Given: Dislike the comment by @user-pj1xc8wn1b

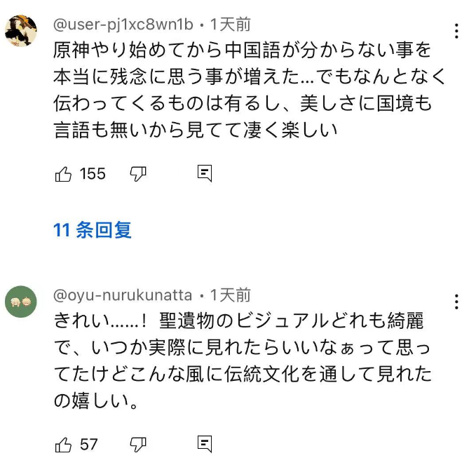Looking at the screenshot, I should point(138,174).
